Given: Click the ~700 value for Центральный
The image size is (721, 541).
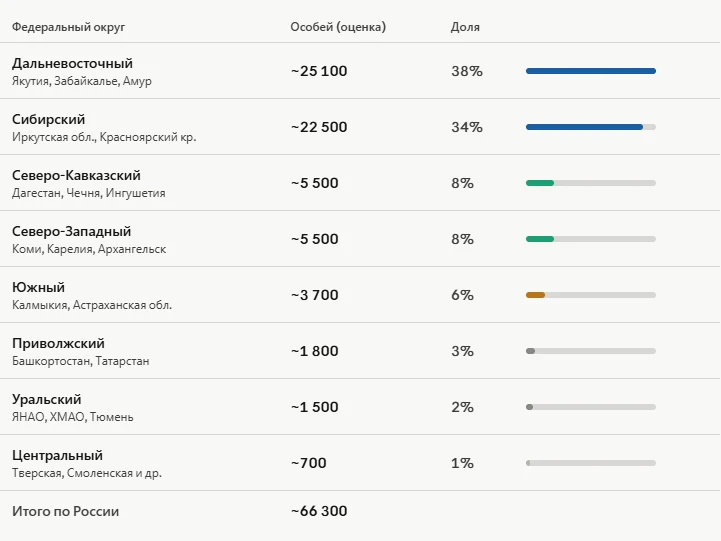Looking at the screenshot, I should (x=308, y=463).
